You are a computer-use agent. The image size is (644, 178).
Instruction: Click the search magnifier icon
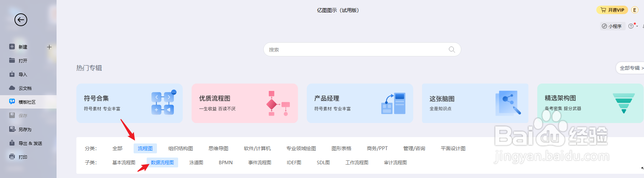coord(452,49)
